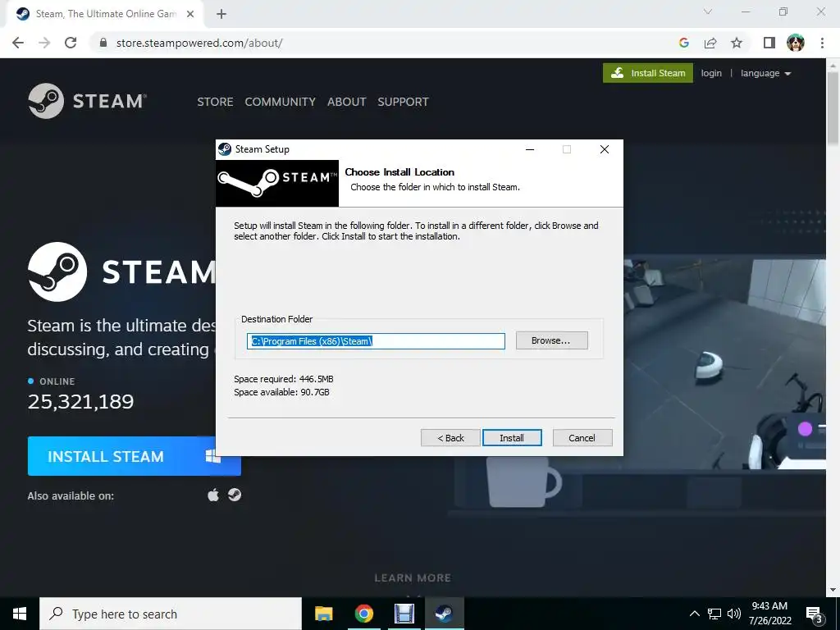The image size is (840, 630).
Task: Click the Destination Folder path field
Action: coord(376,340)
